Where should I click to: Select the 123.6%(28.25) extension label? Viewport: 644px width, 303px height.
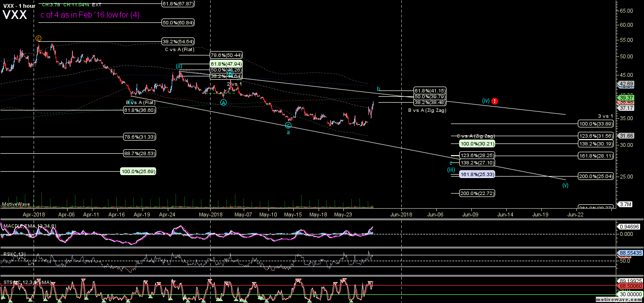tap(477, 155)
